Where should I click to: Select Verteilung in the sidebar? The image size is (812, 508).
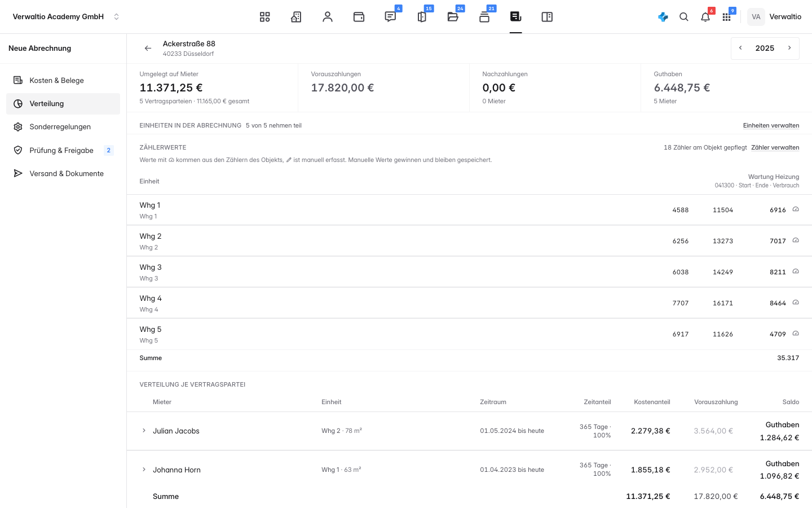[63, 104]
